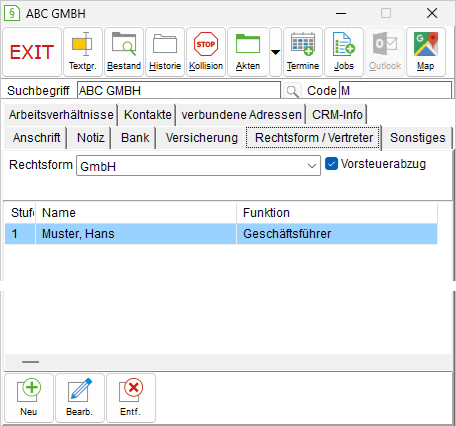The height and width of the screenshot is (426, 456).
Task: Switch to the Arbeitsverhältnisse tab
Action: tap(61, 115)
